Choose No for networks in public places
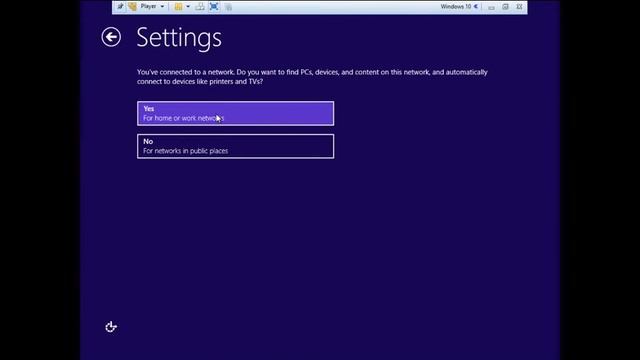 (236, 146)
